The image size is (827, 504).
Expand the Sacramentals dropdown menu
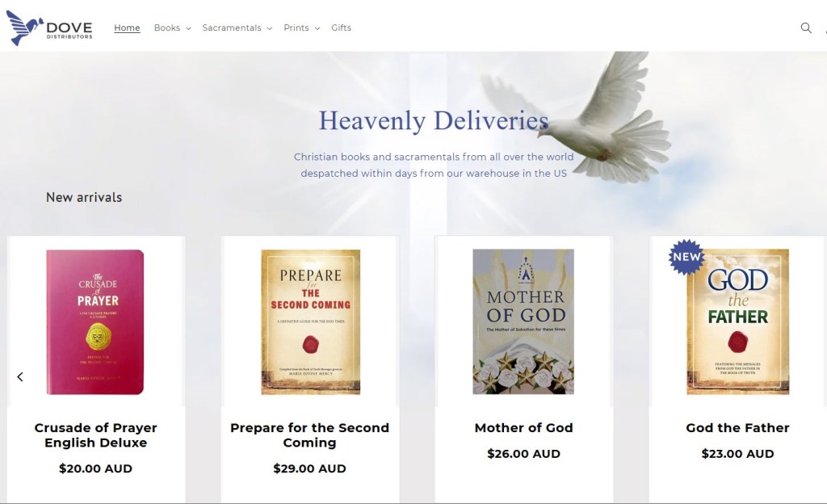tap(237, 28)
